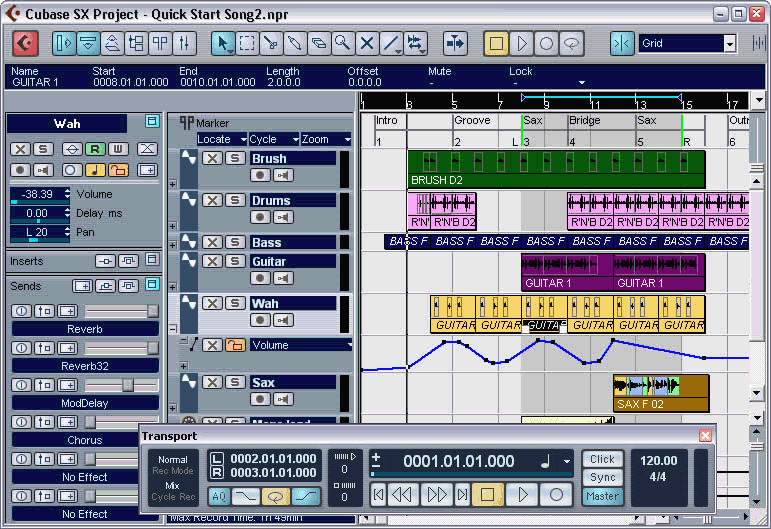
Task: Toggle the Snap button beside Grid dropdown
Action: (621, 43)
